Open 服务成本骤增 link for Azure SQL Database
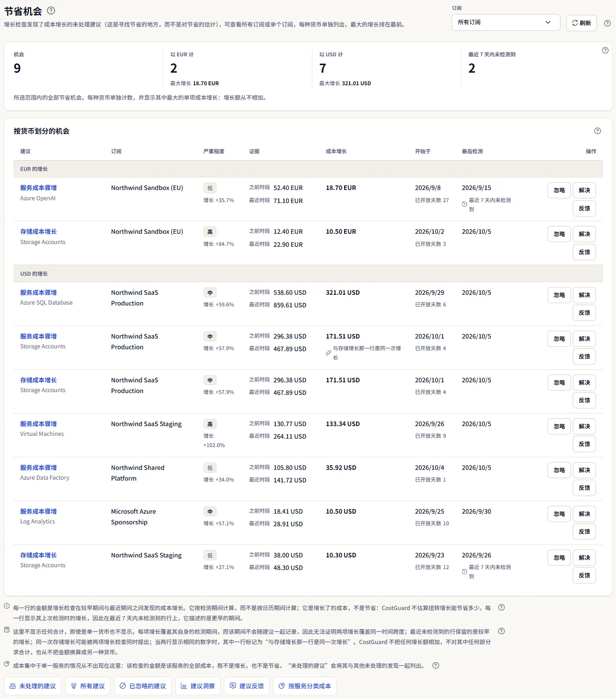 (38, 292)
